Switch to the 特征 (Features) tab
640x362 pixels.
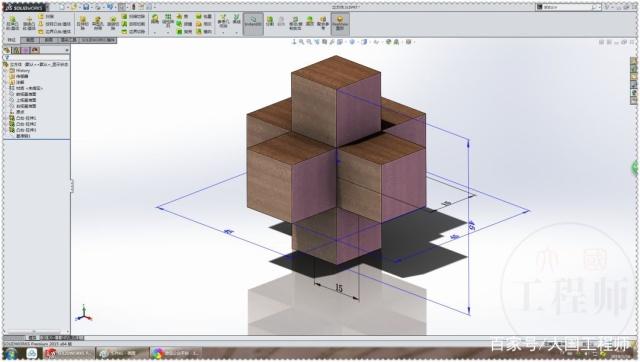[11, 40]
